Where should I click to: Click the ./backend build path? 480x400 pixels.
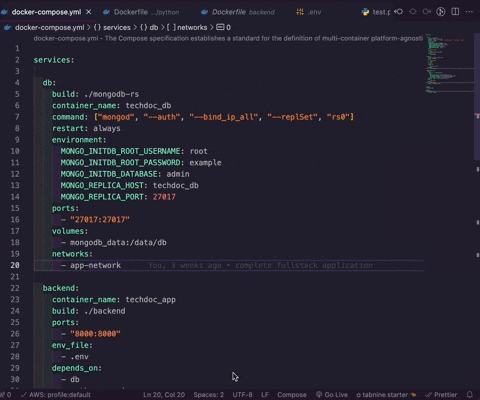click(105, 311)
